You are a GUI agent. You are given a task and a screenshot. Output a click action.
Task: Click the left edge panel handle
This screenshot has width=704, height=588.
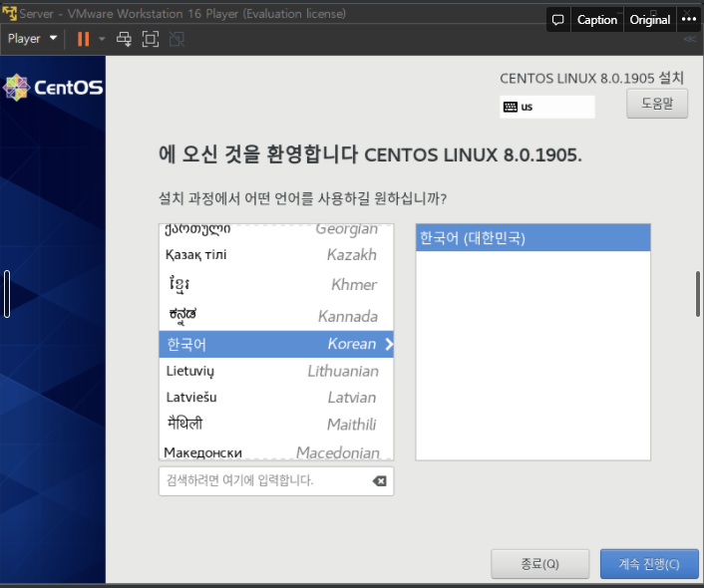pyautogui.click(x=7, y=294)
